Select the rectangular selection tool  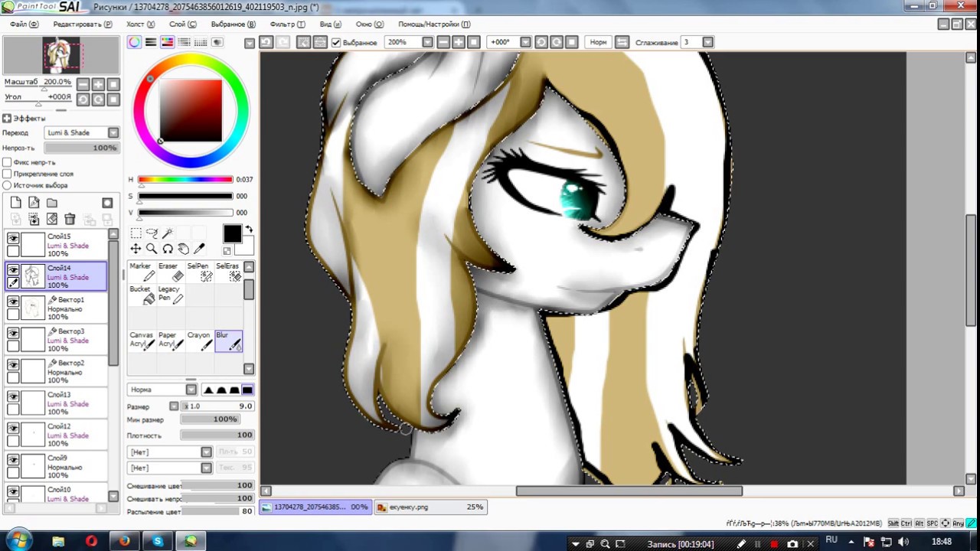coord(136,233)
